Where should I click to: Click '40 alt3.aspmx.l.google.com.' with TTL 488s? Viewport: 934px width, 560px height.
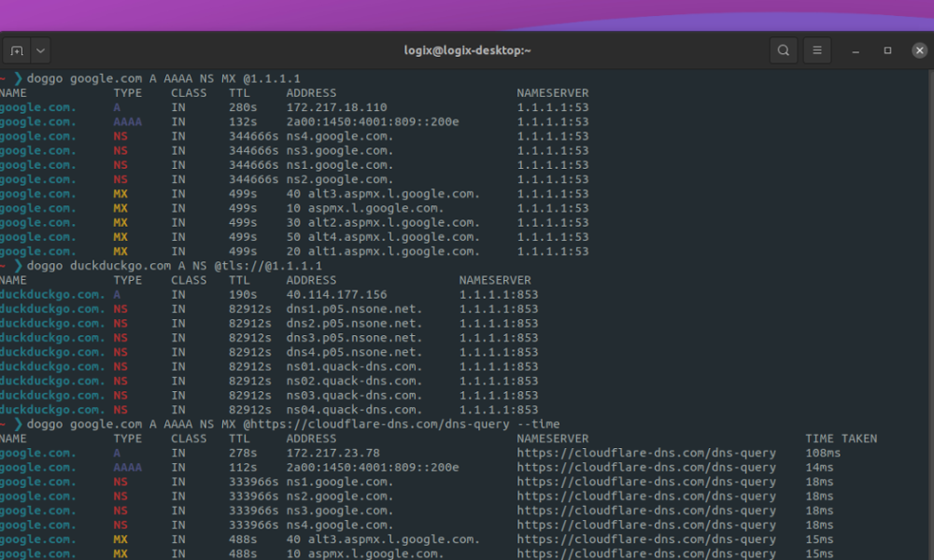point(383,539)
